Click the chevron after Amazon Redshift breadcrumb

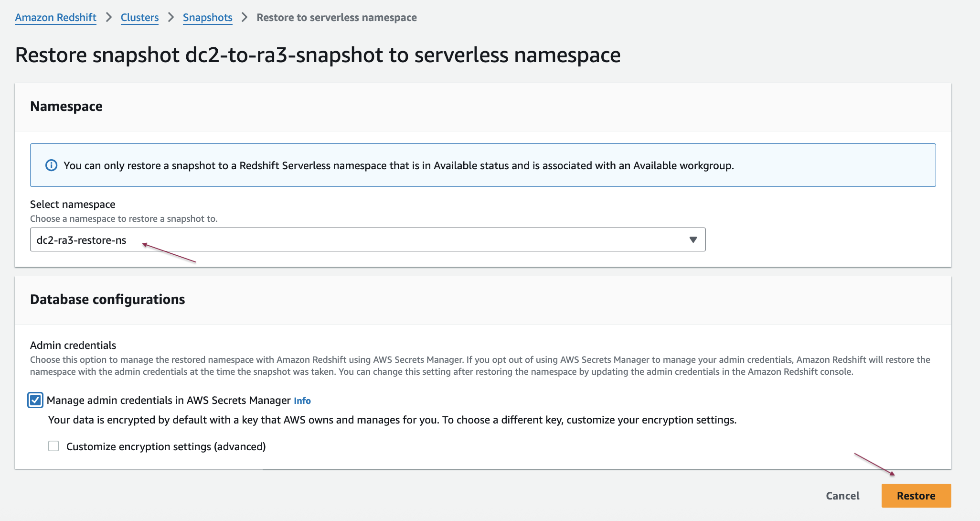click(x=109, y=18)
